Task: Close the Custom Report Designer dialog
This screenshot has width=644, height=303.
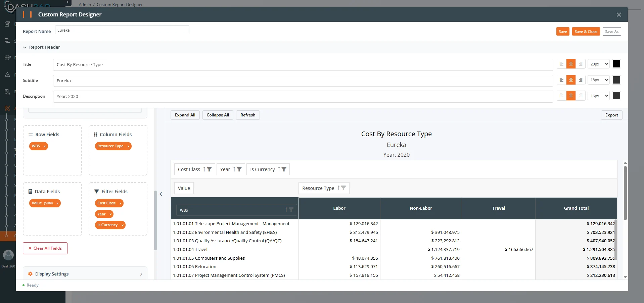Action: click(619, 14)
